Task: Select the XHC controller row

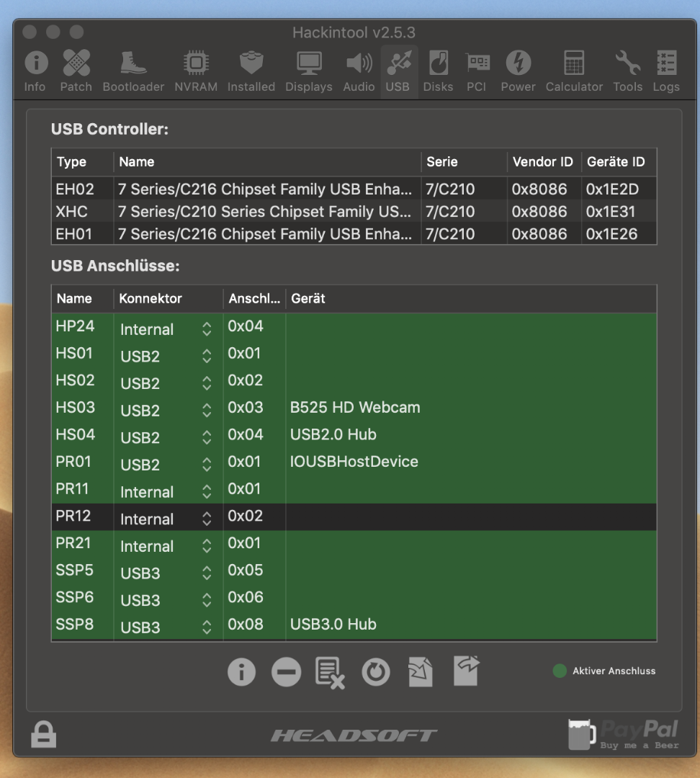Action: 353,212
